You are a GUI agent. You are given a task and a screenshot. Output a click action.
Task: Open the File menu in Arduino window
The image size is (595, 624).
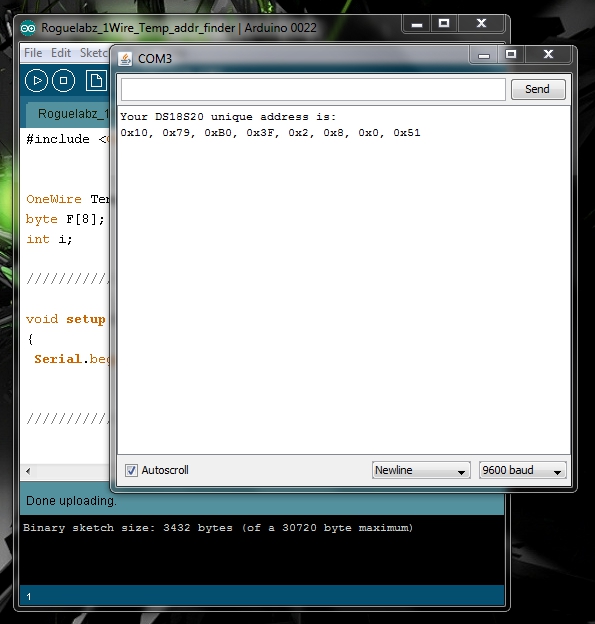[x=33, y=53]
